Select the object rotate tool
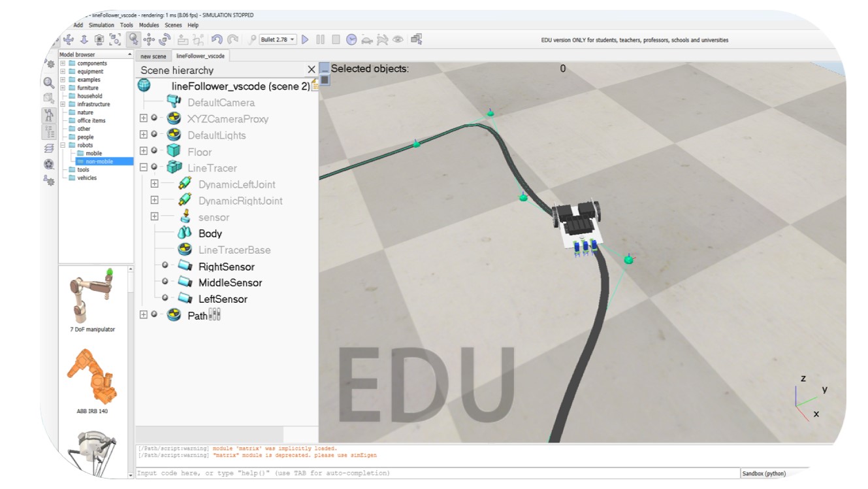 click(165, 40)
